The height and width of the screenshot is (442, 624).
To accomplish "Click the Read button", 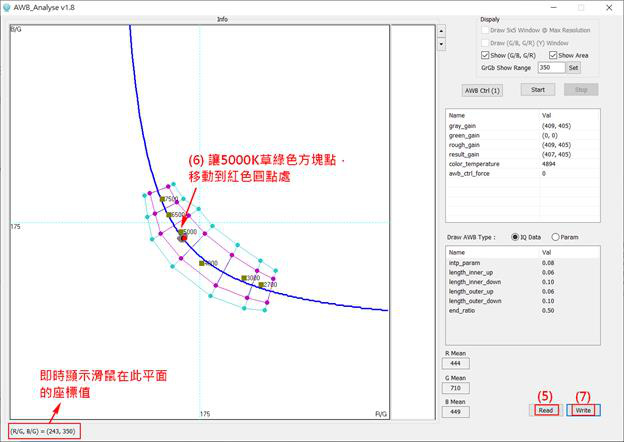I will (546, 410).
